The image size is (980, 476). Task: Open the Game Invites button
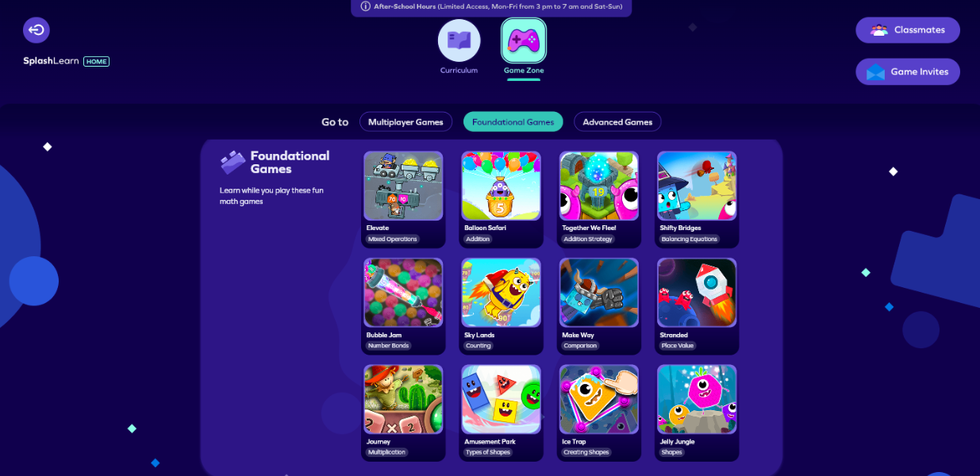click(908, 71)
